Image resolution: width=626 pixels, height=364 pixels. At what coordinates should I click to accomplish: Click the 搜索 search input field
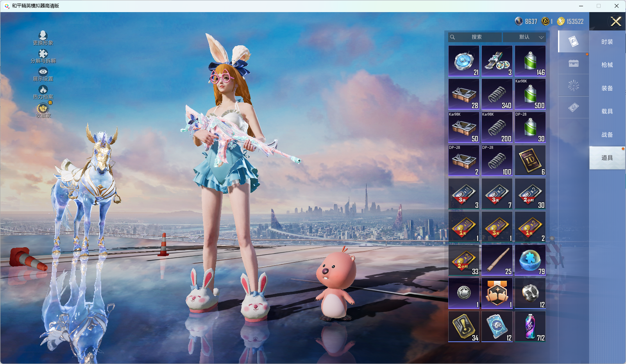[476, 37]
